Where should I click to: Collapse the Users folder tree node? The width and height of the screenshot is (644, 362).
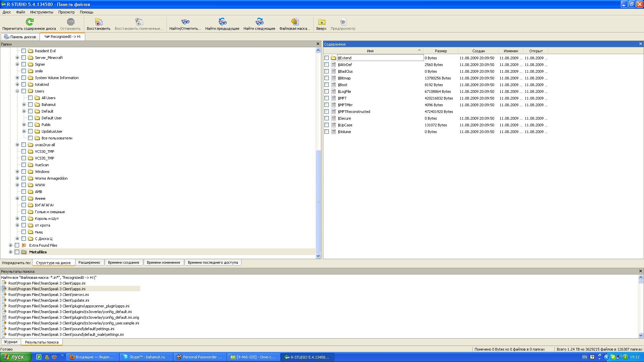point(17,91)
